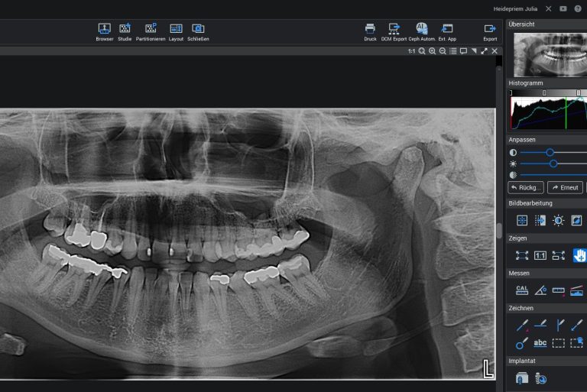The width and height of the screenshot is (587, 392).
Task: Expand the viewer to fullscreen
Action: click(484, 51)
